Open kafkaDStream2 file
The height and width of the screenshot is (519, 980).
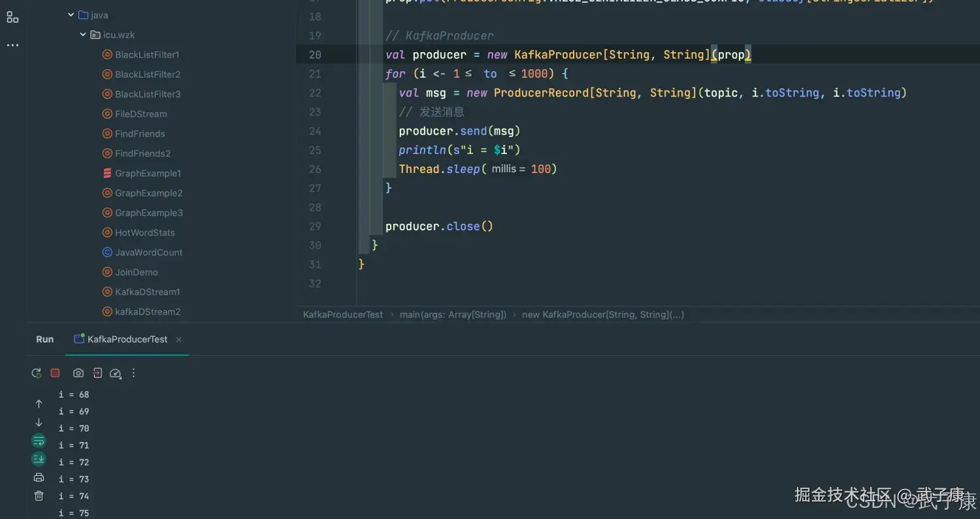[x=148, y=312]
